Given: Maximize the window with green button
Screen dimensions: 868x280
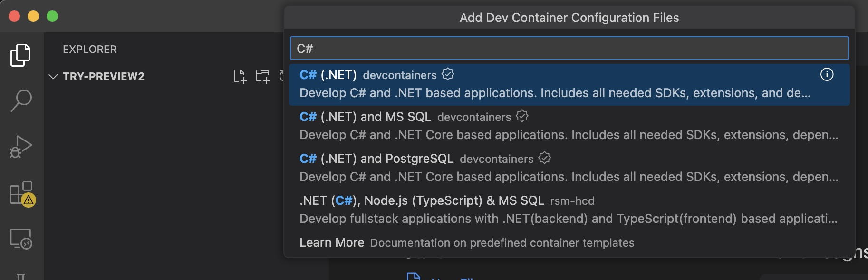Looking at the screenshot, I should point(52,16).
